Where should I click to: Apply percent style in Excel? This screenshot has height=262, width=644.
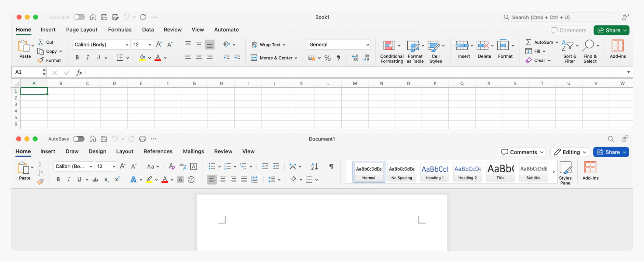click(327, 58)
